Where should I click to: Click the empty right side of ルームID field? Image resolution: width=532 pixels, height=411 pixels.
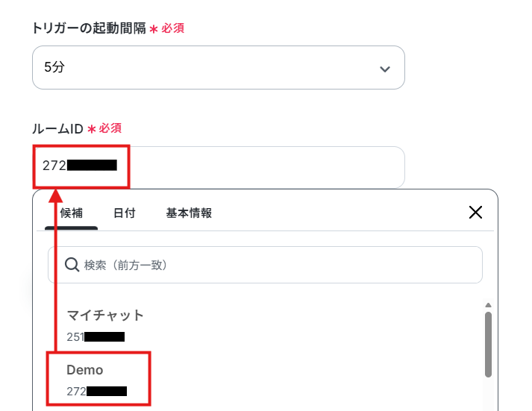(x=267, y=167)
